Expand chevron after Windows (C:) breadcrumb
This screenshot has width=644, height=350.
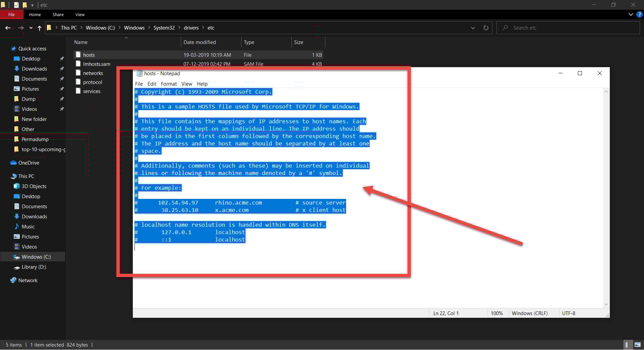pos(119,28)
